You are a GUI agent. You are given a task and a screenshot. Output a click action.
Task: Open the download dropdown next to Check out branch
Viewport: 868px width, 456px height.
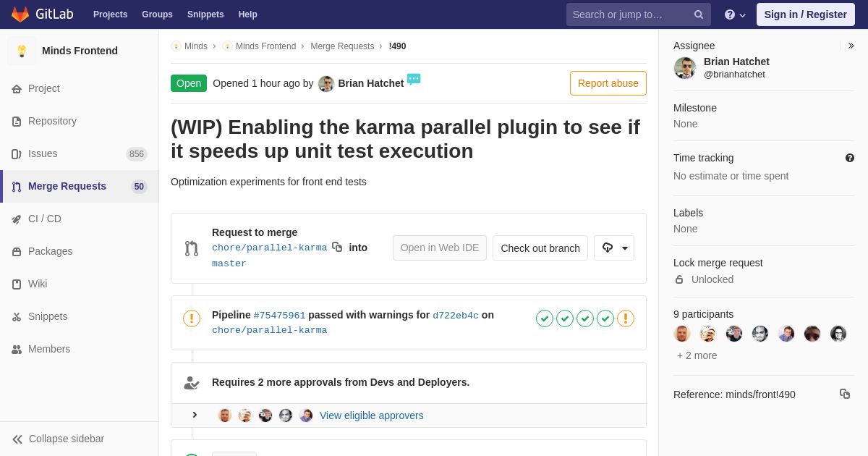(614, 248)
